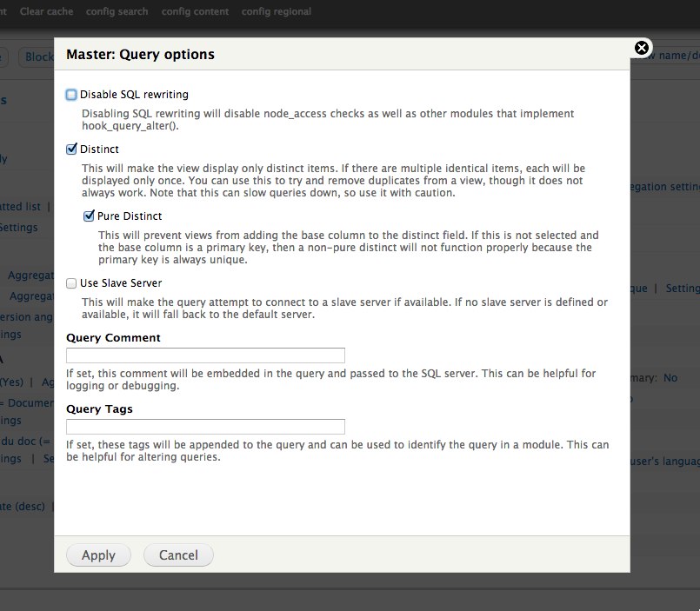Click the 'Distinct' label text

point(99,149)
